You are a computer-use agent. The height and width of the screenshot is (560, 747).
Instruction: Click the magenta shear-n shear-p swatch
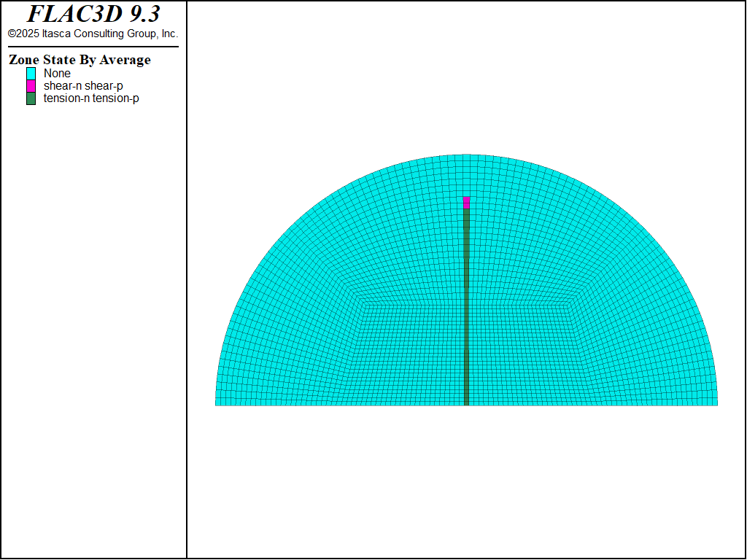click(31, 86)
